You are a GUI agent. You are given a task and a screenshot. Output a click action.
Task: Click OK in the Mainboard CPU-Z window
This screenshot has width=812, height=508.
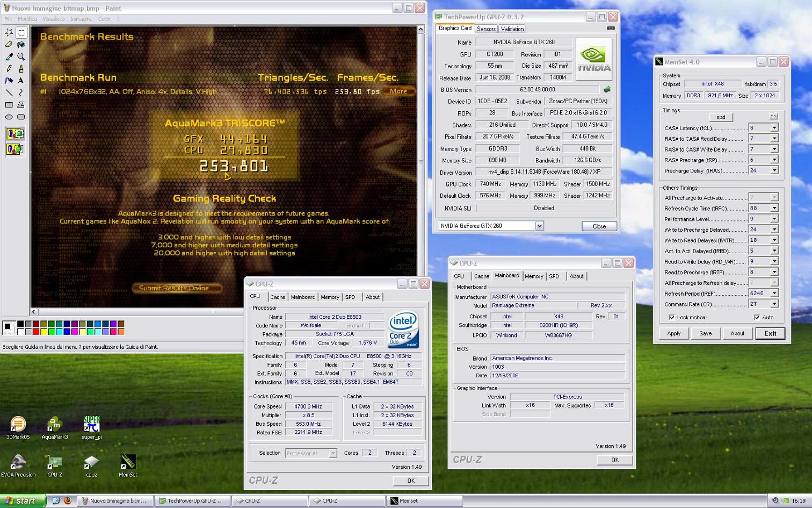pos(615,460)
